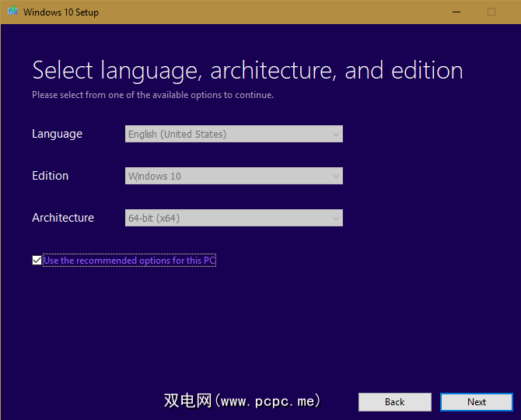Click the Edition field label
This screenshot has width=521, height=420.
click(50, 176)
